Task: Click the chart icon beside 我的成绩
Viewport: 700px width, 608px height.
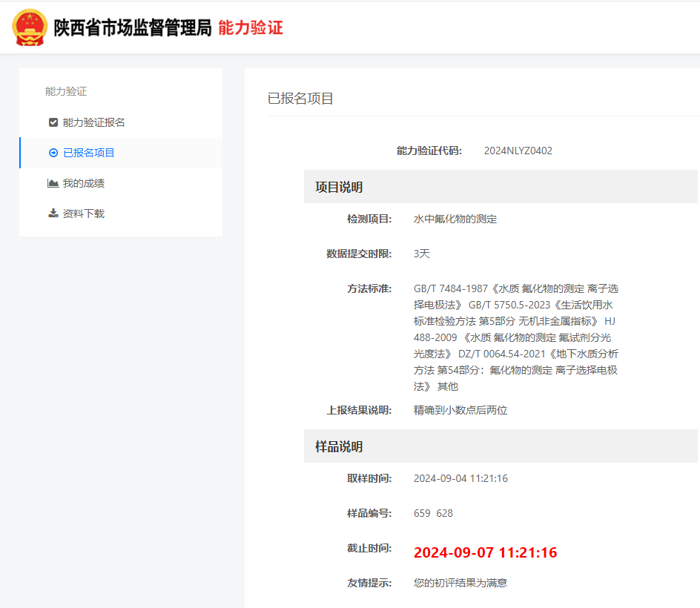Action: point(53,183)
